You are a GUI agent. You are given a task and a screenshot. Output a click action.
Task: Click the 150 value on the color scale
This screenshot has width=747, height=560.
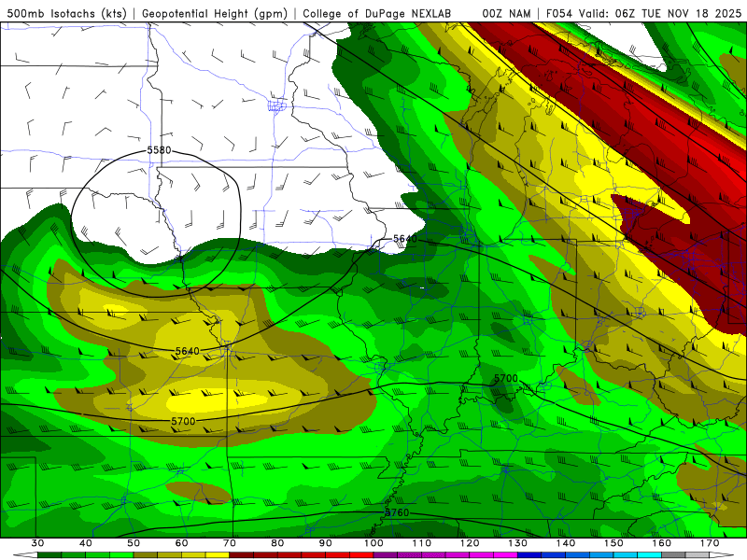pos(613,543)
